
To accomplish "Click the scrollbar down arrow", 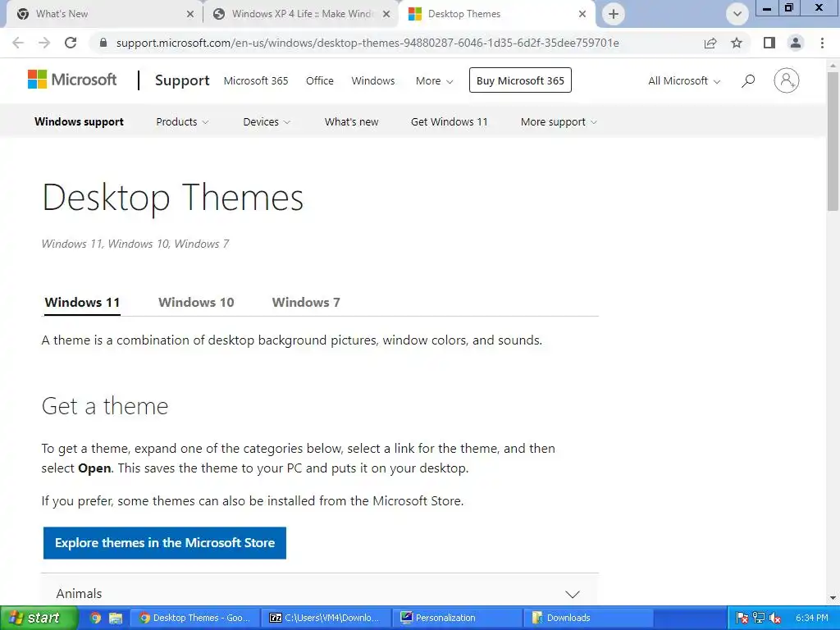I will (x=833, y=597).
